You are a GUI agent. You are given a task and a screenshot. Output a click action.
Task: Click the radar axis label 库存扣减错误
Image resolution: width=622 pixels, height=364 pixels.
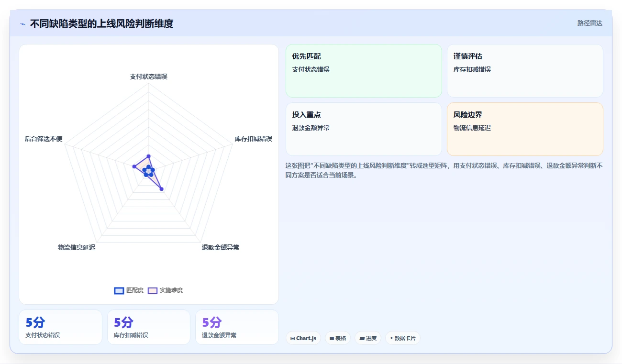253,139
